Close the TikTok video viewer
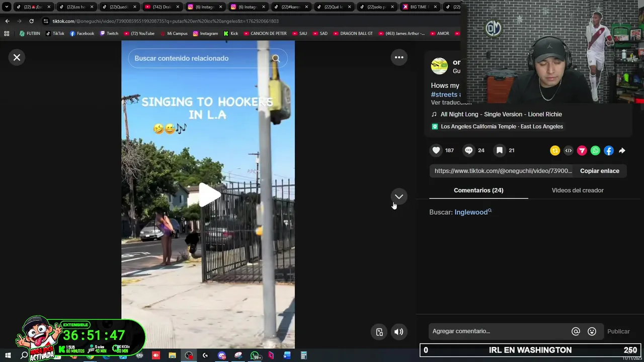 tap(17, 57)
